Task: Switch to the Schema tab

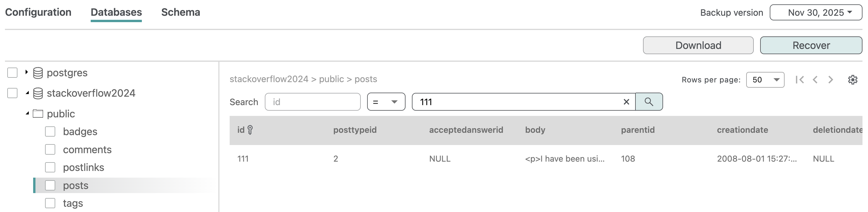Action: click(x=181, y=12)
